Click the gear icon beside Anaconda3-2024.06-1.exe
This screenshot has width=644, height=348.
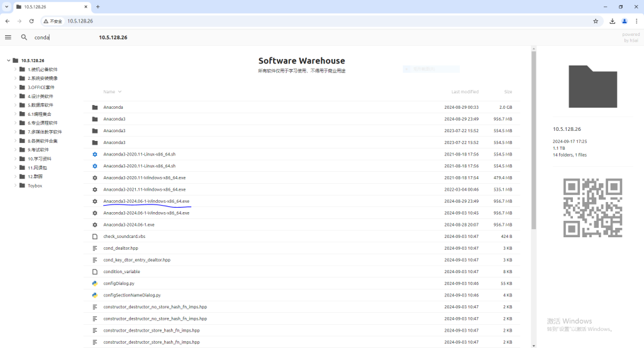tap(95, 225)
